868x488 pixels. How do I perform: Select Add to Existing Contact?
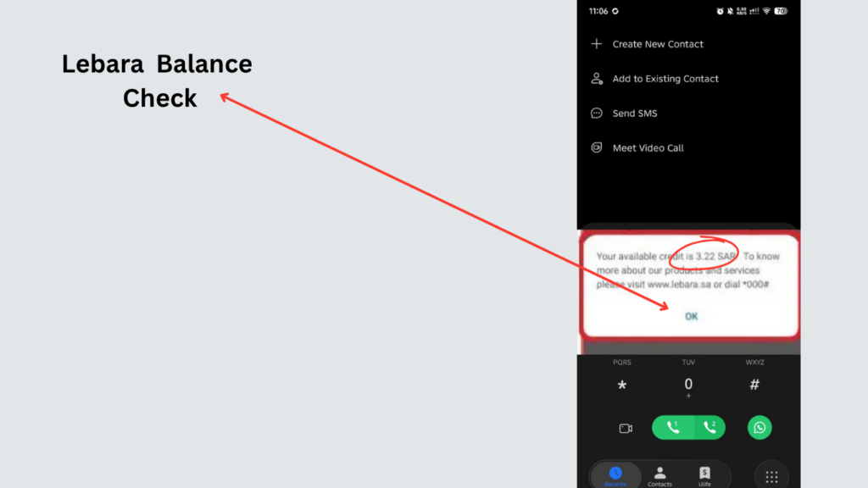665,79
